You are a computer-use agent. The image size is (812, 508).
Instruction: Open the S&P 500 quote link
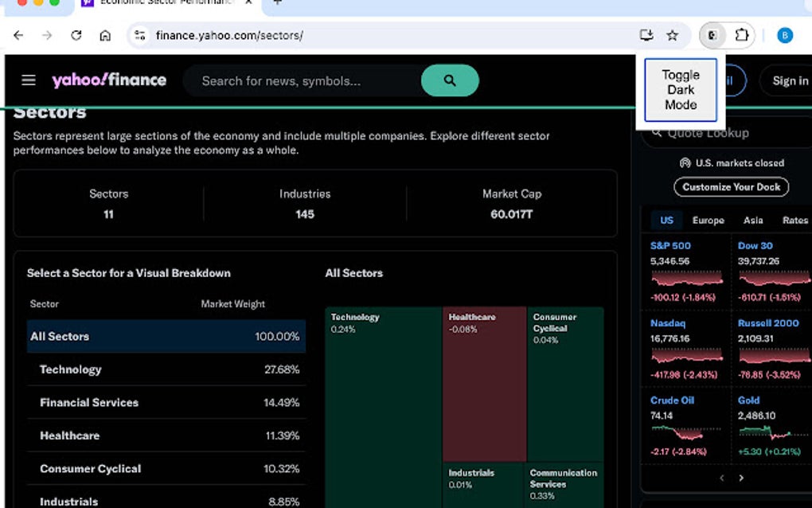[x=670, y=245]
